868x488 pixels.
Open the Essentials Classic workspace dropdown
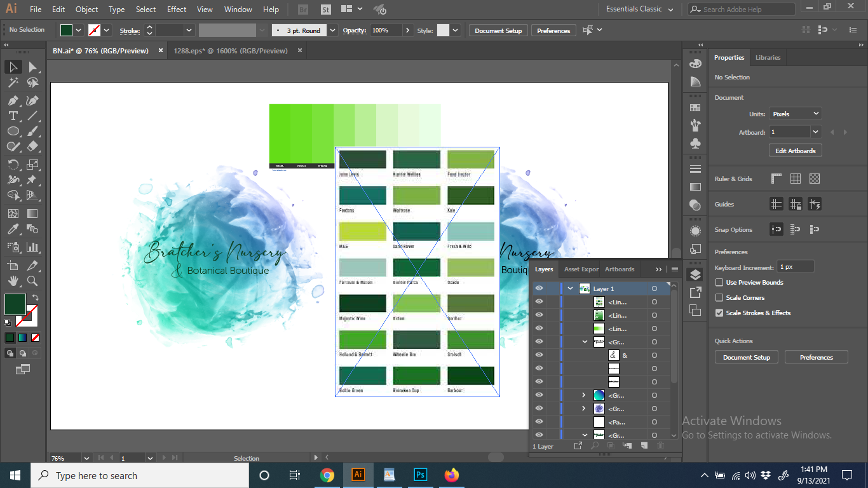[639, 10]
